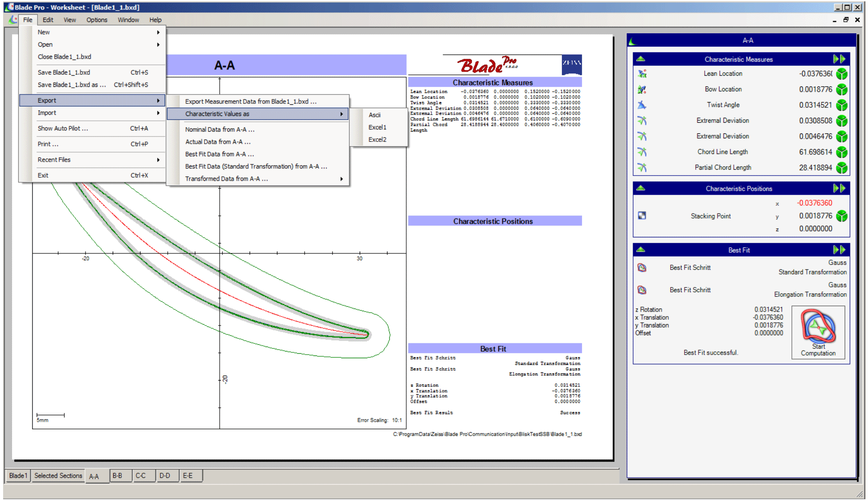Screen dimensions: 868x501
Task: Choose Excel2 export format
Action: tap(379, 140)
